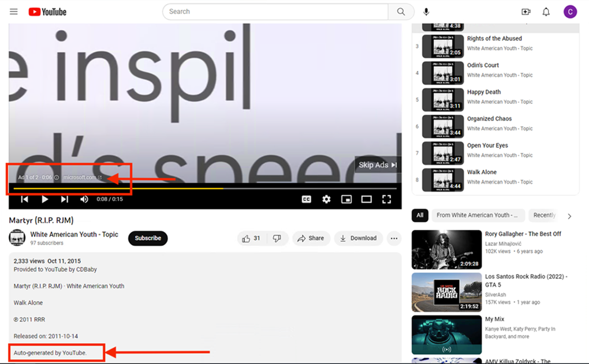Click the Skip Ads button
The height and width of the screenshot is (364, 589).
(378, 165)
